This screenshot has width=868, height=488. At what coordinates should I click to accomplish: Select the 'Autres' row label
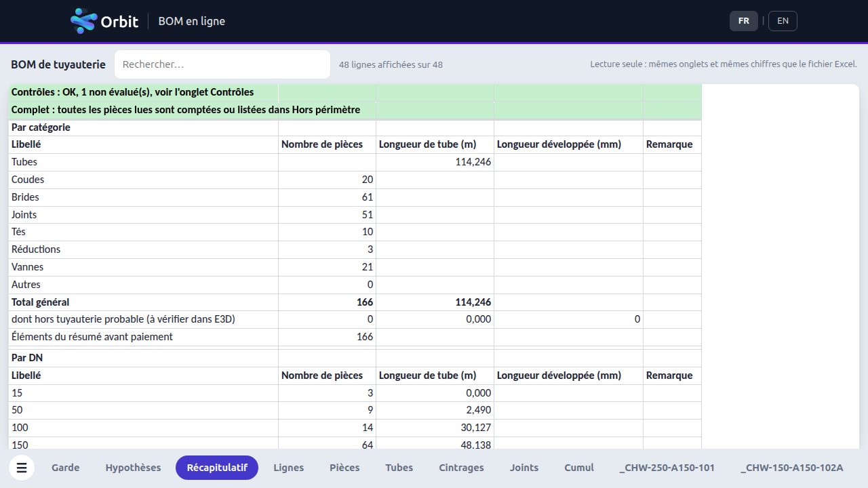[x=26, y=285]
